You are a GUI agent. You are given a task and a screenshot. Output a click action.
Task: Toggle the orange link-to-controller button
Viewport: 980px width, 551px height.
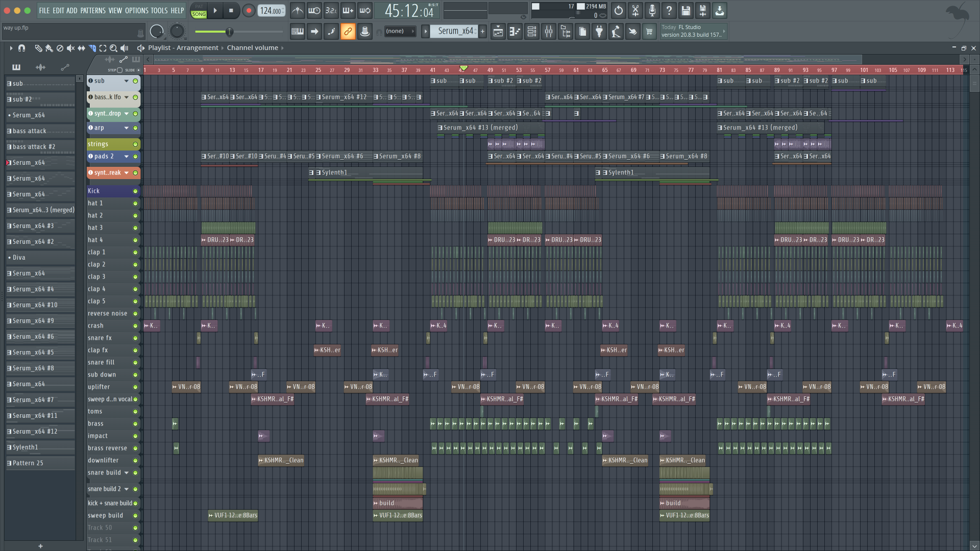pos(348,32)
